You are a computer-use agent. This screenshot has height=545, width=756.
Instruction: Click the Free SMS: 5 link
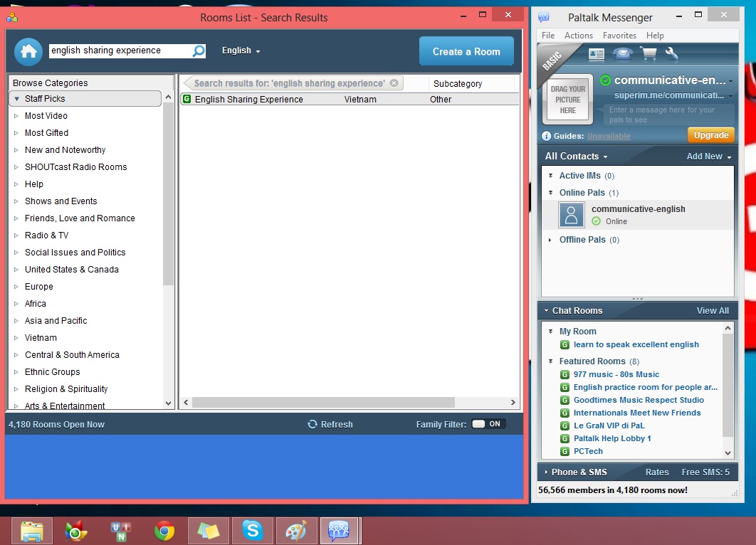click(705, 472)
